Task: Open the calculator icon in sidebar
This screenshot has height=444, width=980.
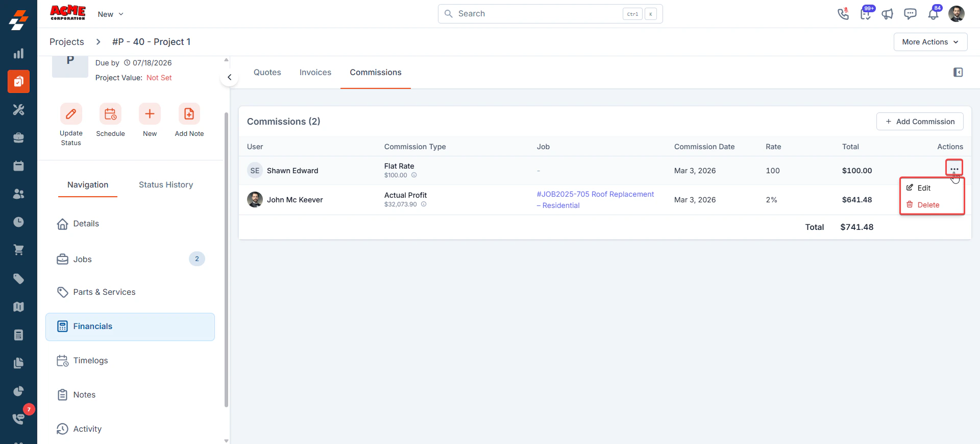Action: click(x=18, y=335)
